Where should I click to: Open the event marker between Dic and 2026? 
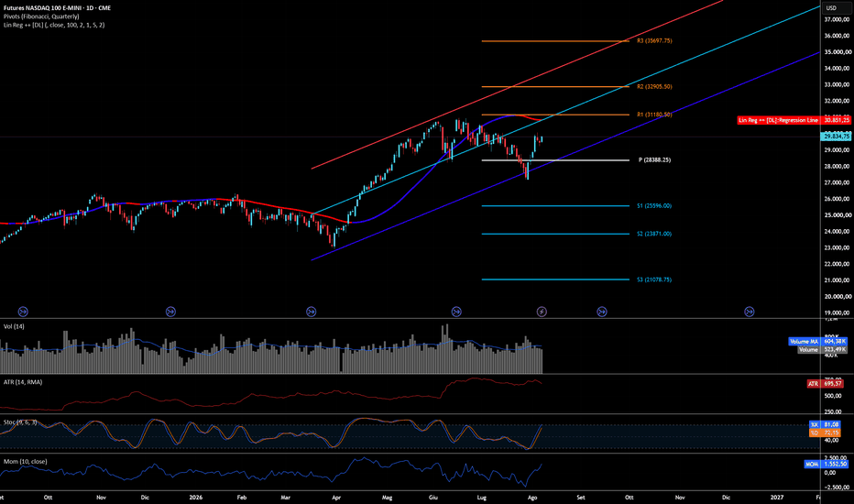click(170, 312)
